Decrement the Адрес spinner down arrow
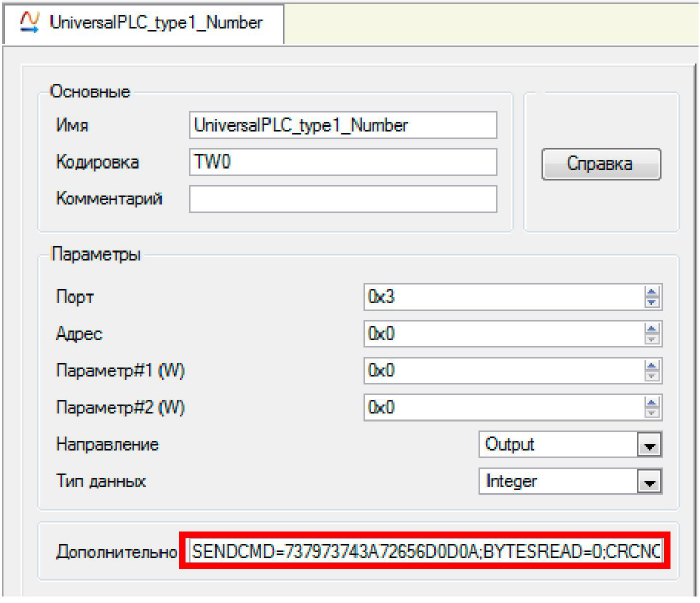 (x=652, y=338)
